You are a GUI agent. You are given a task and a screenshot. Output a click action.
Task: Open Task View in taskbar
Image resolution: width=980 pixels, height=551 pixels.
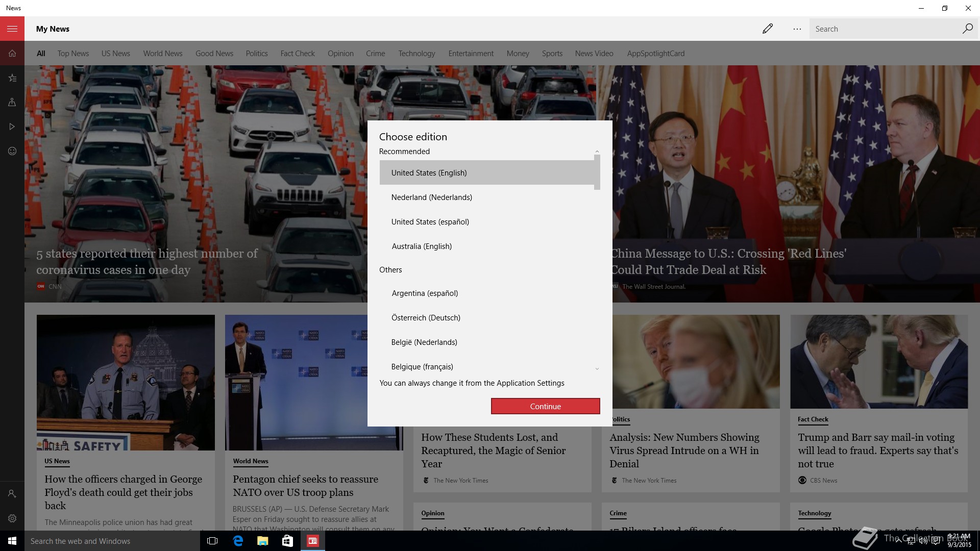click(x=212, y=541)
